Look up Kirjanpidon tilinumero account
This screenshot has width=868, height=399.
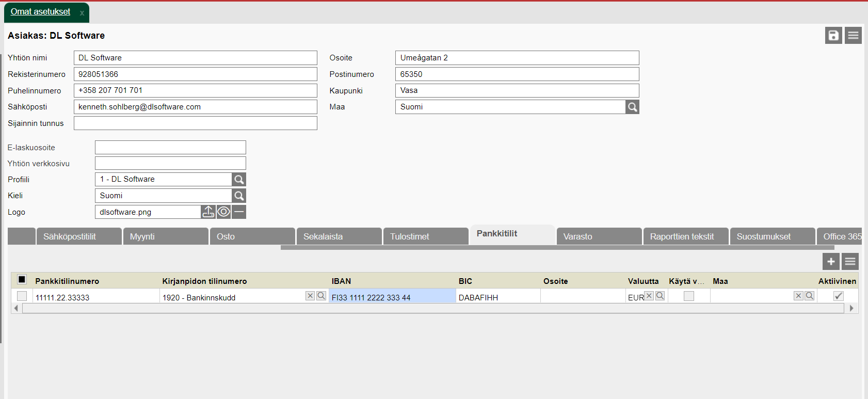[321, 296]
